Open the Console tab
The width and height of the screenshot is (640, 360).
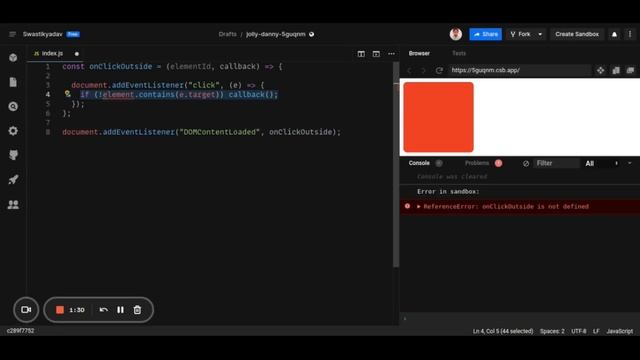tap(419, 163)
